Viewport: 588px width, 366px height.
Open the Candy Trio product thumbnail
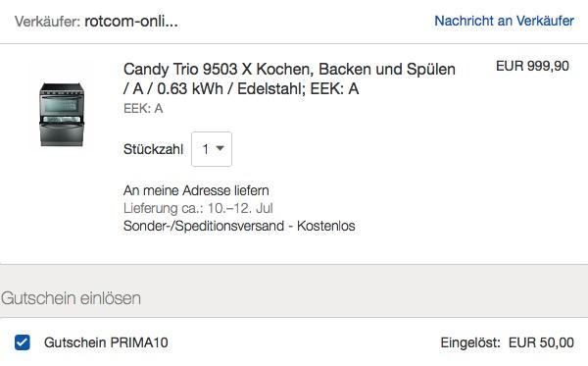click(62, 115)
